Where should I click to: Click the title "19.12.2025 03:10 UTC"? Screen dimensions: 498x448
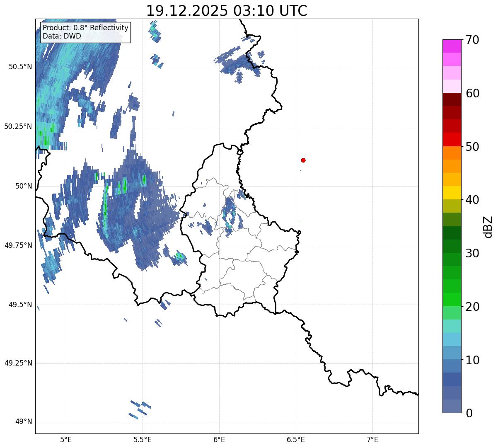click(227, 11)
